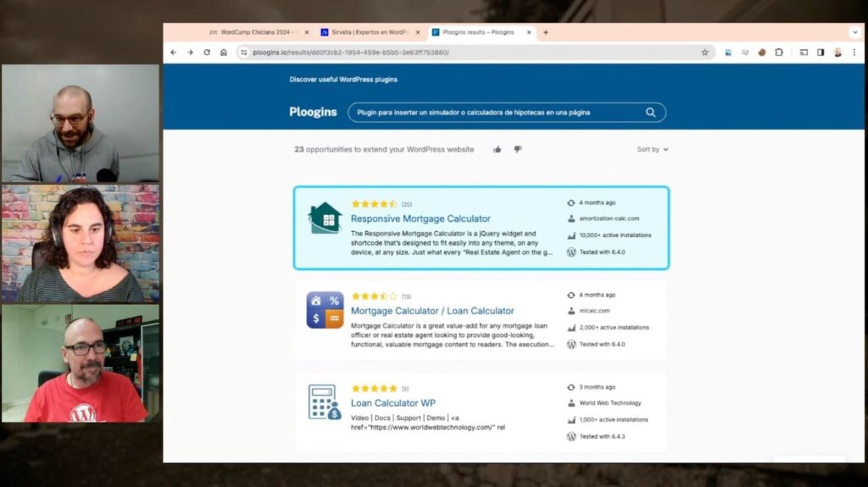Open the browser side panel
The height and width of the screenshot is (487, 868).
click(x=821, y=52)
